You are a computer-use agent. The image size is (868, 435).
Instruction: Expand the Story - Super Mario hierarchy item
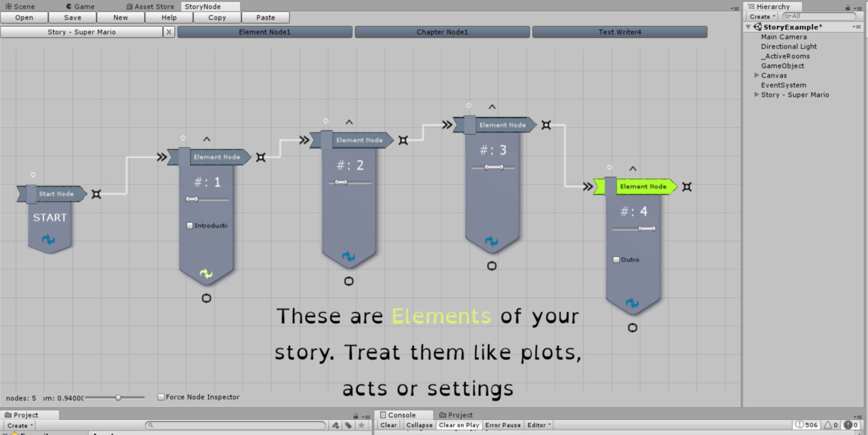[x=757, y=95]
